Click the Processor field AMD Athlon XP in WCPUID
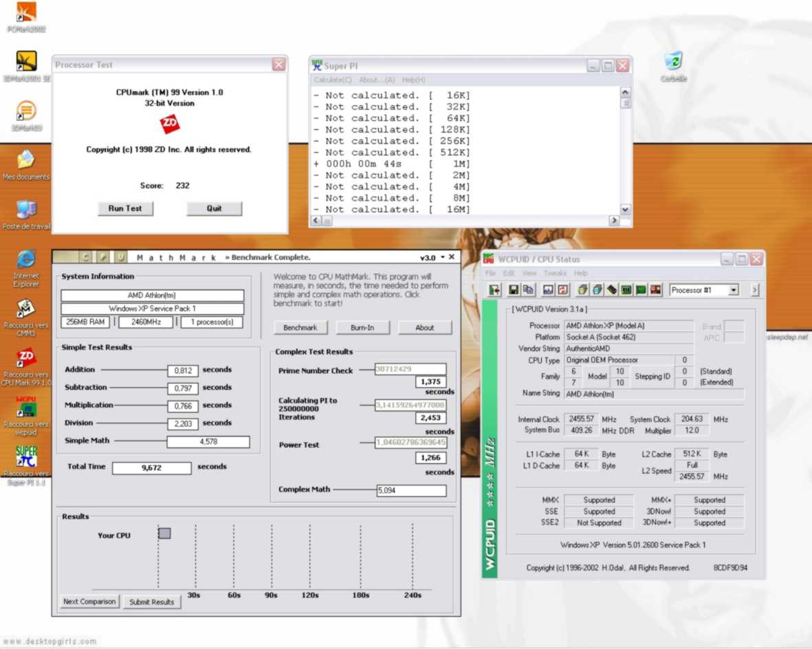Viewport: 812px width, 649px height. coord(628,326)
